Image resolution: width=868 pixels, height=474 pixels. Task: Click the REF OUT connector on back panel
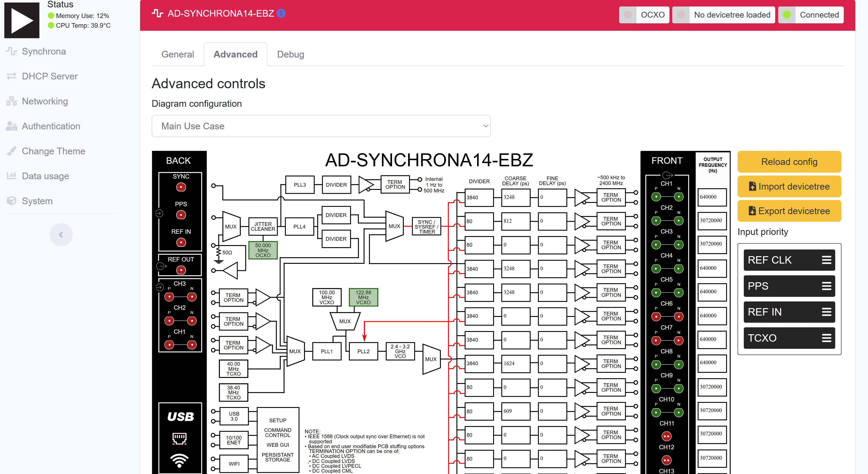click(181, 270)
